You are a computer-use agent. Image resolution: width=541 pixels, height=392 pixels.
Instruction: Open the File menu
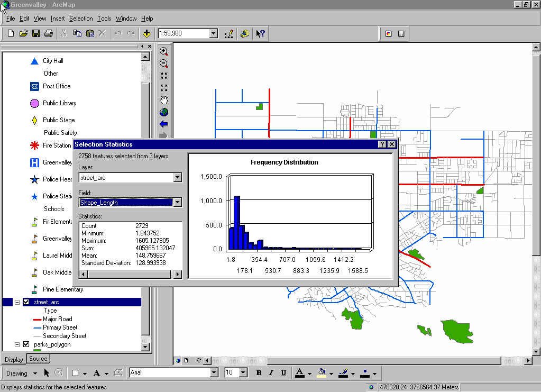coord(11,19)
